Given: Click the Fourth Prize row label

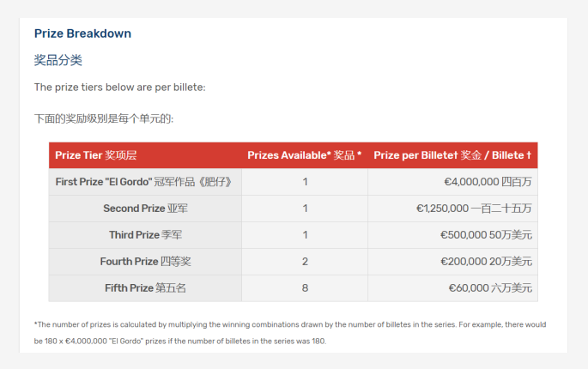Looking at the screenshot, I should pos(145,262).
